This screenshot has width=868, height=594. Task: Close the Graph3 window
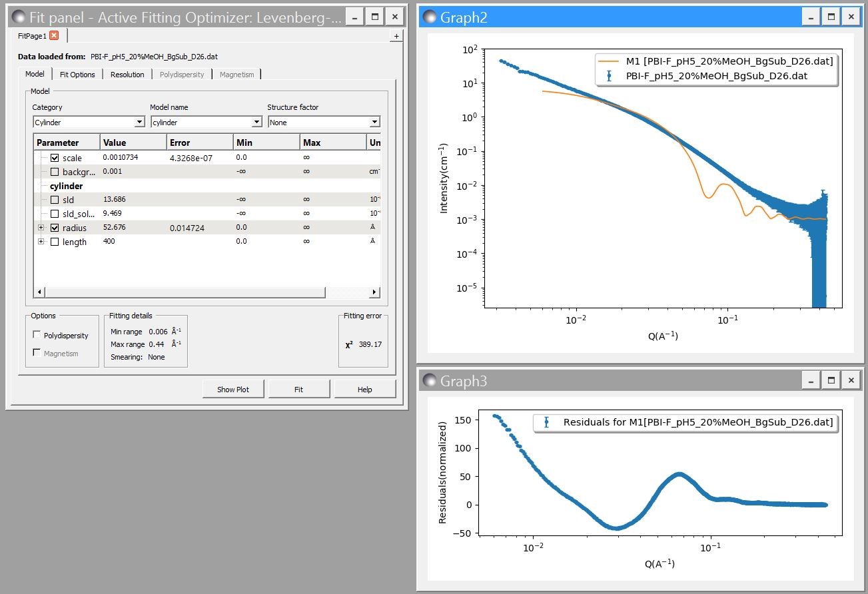[851, 380]
